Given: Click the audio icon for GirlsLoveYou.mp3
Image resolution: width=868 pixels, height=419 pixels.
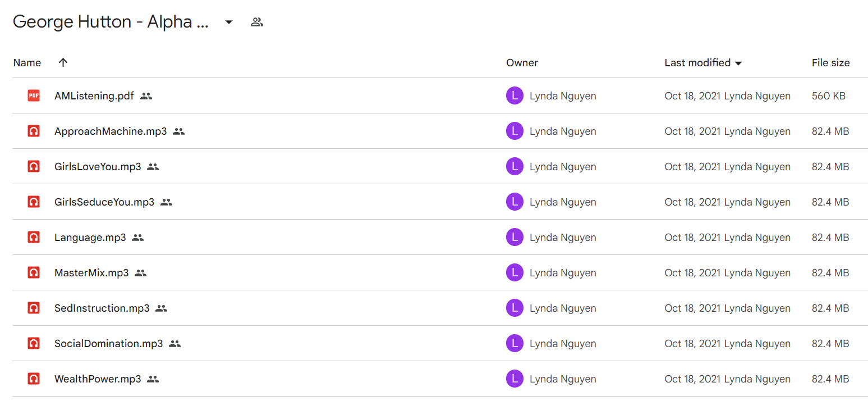Looking at the screenshot, I should pyautogui.click(x=34, y=167).
